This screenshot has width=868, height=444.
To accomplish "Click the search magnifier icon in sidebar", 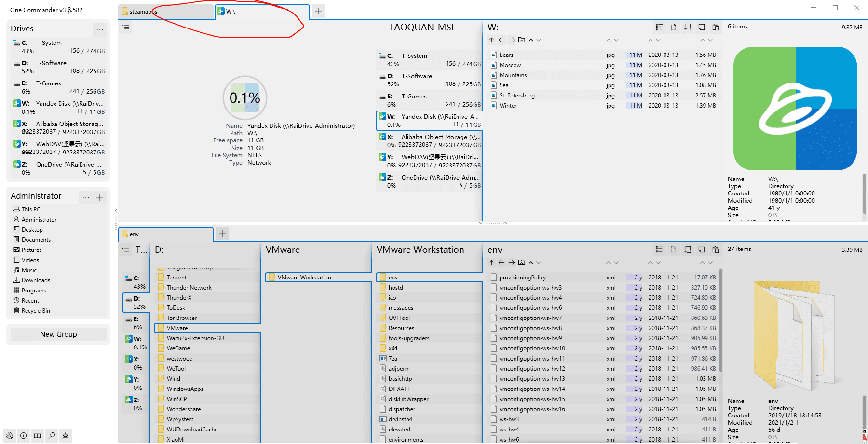I will point(52,436).
